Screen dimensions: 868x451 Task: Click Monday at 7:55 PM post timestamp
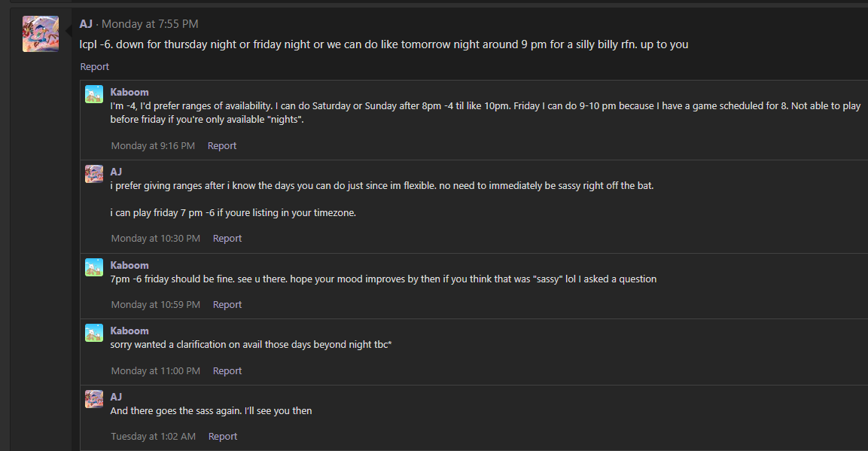[150, 24]
